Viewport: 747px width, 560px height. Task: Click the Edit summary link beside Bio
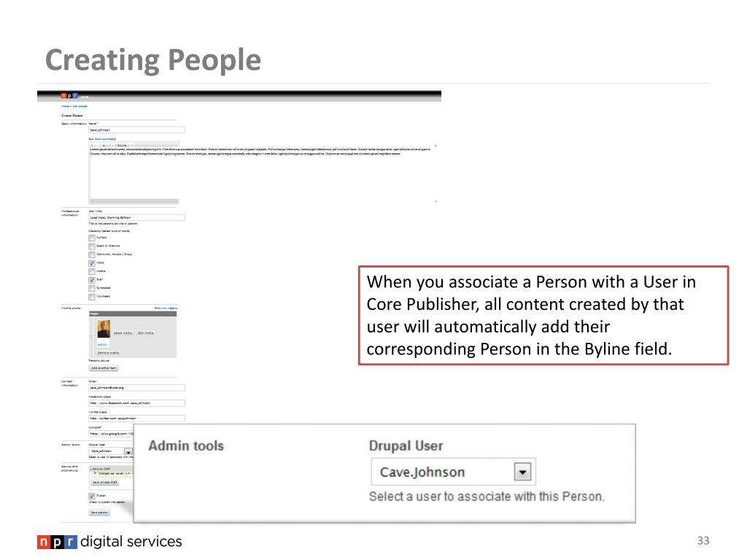[x=105, y=139]
